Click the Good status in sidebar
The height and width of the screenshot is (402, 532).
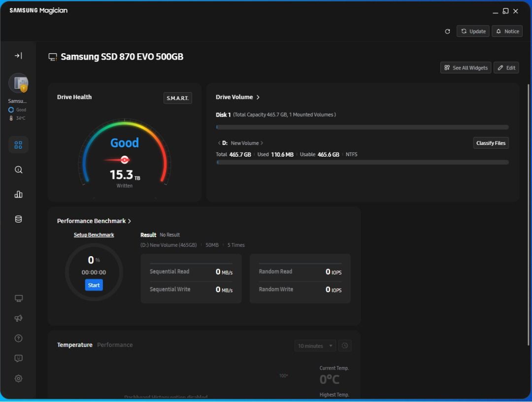tap(17, 109)
